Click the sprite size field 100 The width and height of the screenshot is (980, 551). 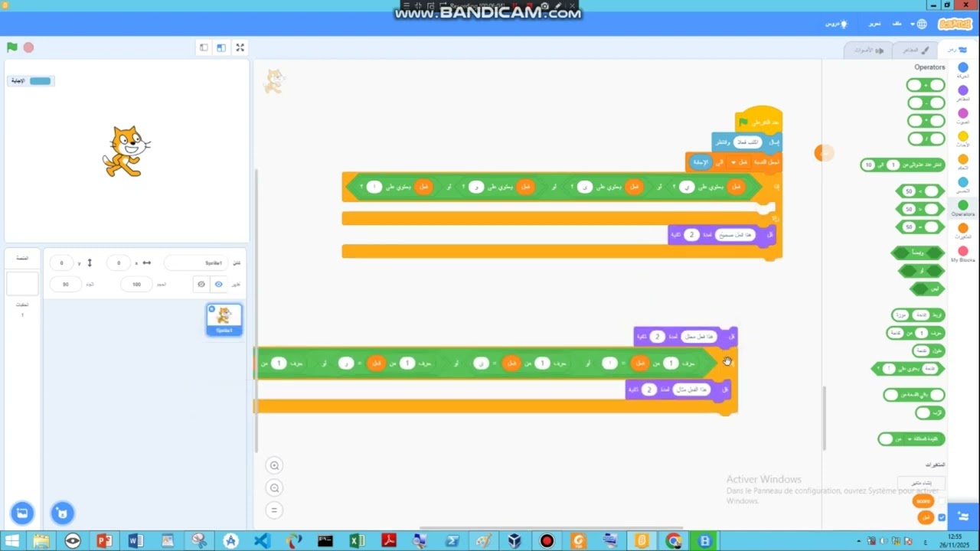(x=137, y=284)
